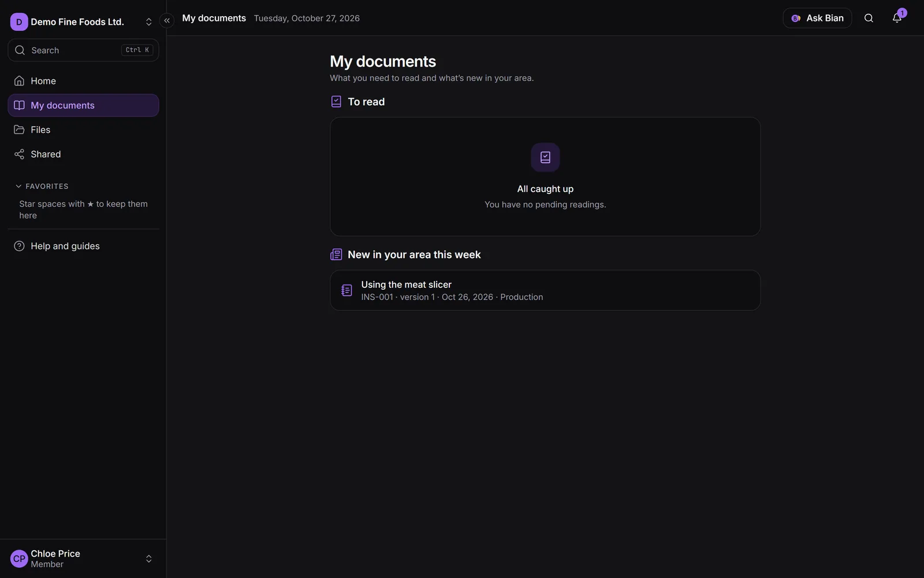
Task: Click the "Star spaces with ★" hint text
Action: 83,210
